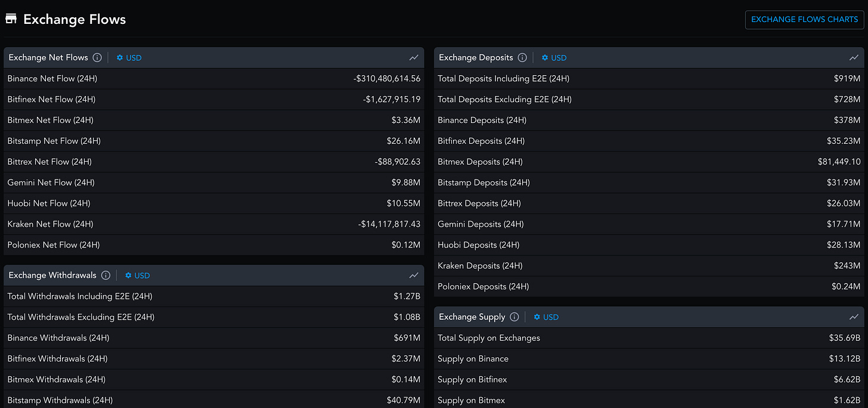Show info for Exchange Supply
868x408 pixels.
coord(514,317)
